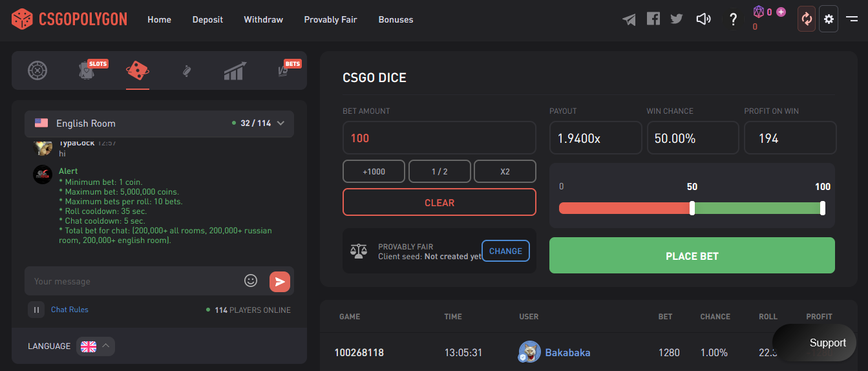Open the Facebook icon in header
Screen dimensions: 868x371
point(653,19)
